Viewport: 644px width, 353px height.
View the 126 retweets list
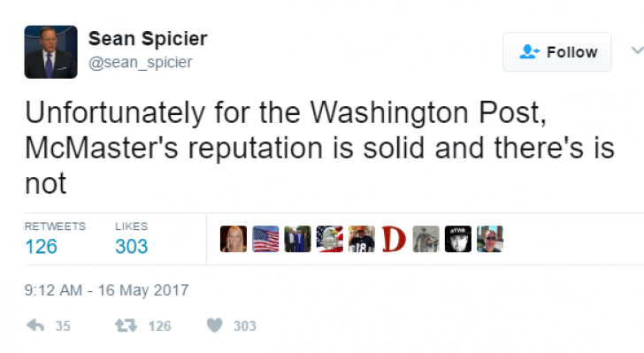tap(55, 239)
